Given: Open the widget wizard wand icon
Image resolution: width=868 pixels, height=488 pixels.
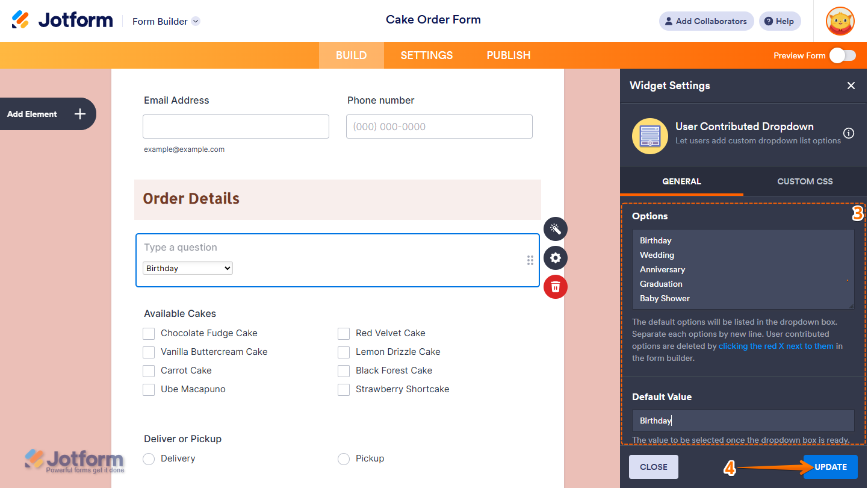Looking at the screenshot, I should (x=555, y=229).
